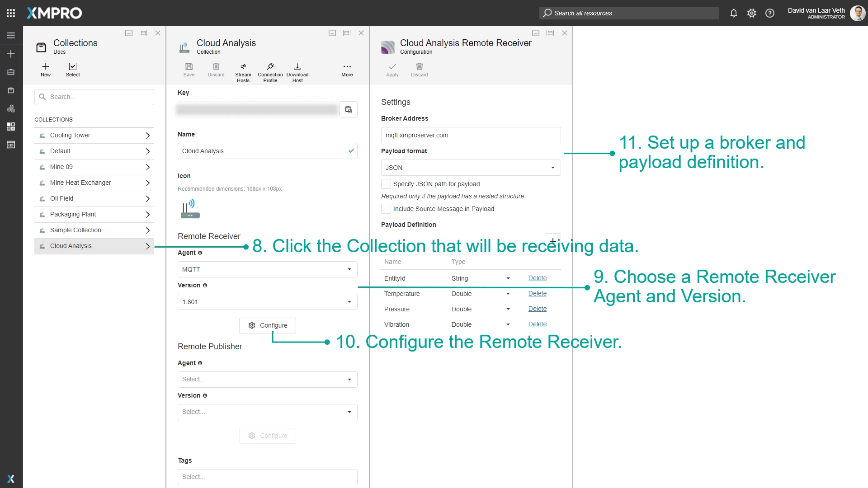The image size is (868, 488).
Task: Open the More overflow menu
Action: tap(346, 70)
